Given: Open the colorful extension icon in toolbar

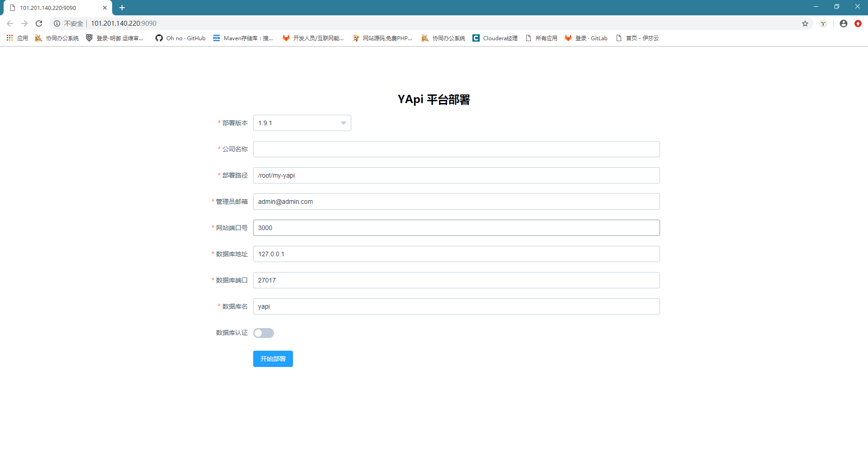Looking at the screenshot, I should pyautogui.click(x=823, y=23).
